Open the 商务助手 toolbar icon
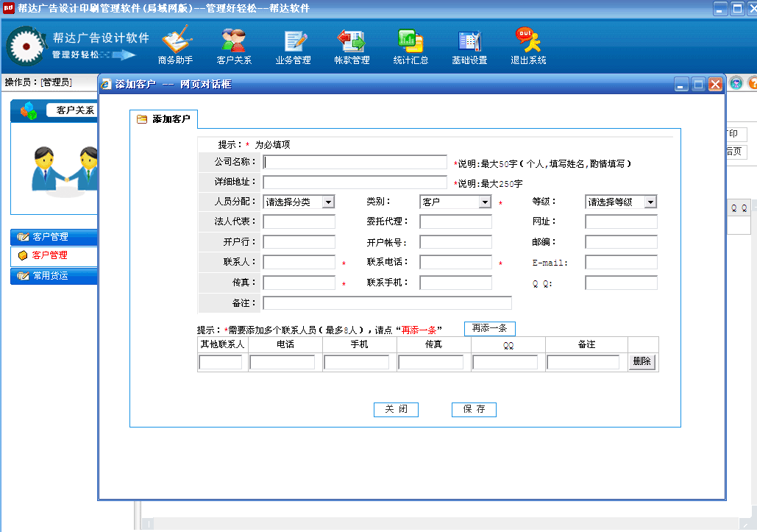 pos(176,46)
